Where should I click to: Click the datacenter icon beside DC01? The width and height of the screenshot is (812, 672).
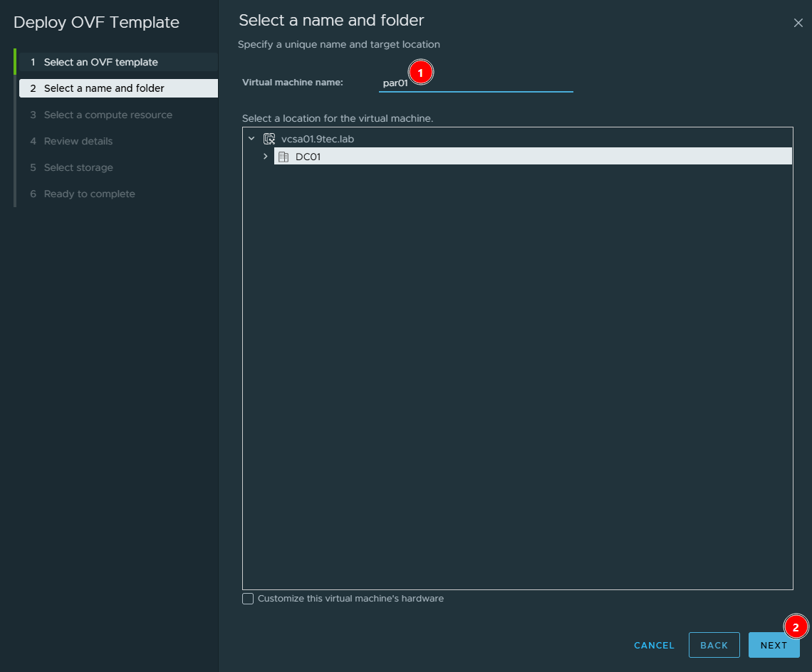point(283,157)
